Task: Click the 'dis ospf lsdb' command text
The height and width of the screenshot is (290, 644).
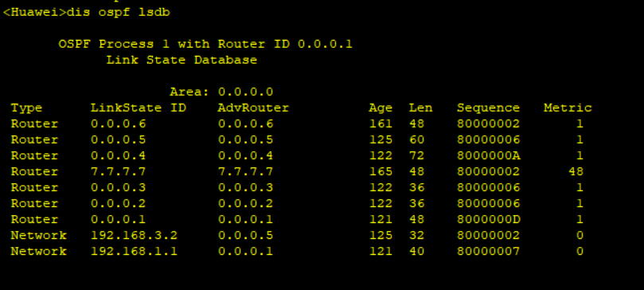Action: pos(119,13)
